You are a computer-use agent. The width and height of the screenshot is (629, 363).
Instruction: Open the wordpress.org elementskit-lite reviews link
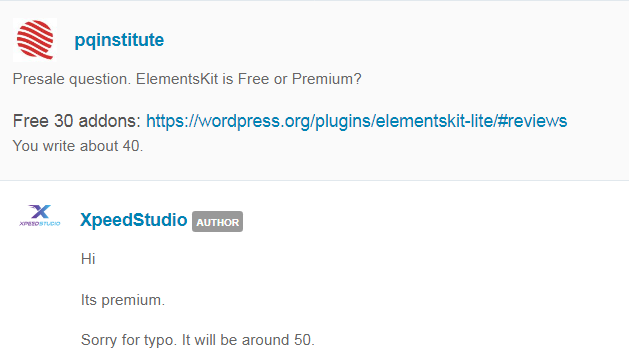[357, 121]
